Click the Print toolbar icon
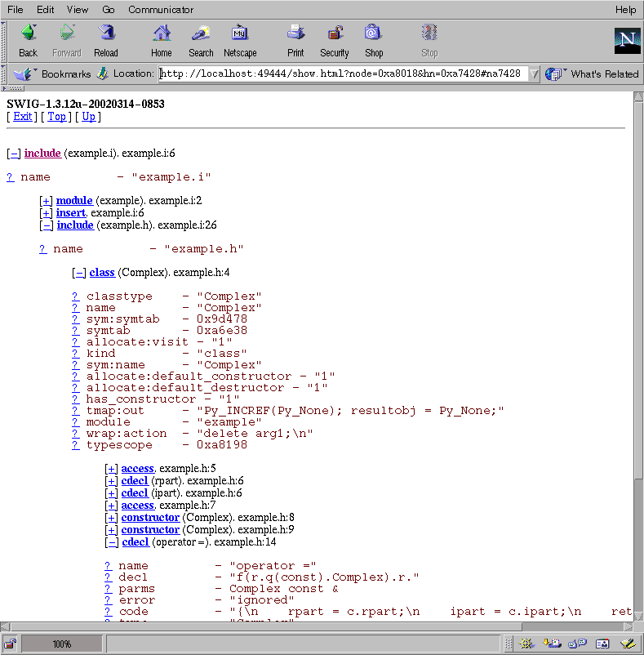 point(295,34)
